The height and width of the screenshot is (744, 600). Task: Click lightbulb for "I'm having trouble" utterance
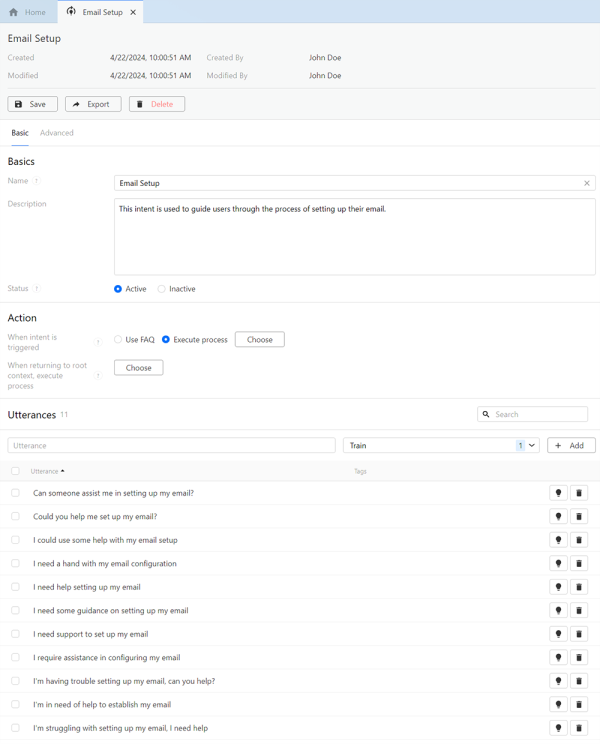pos(558,681)
